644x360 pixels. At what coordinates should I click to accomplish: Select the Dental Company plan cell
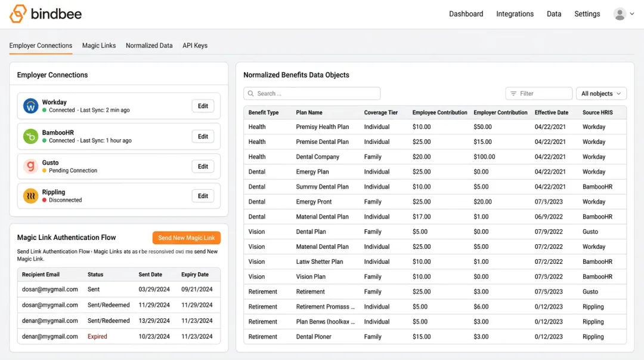tap(317, 157)
